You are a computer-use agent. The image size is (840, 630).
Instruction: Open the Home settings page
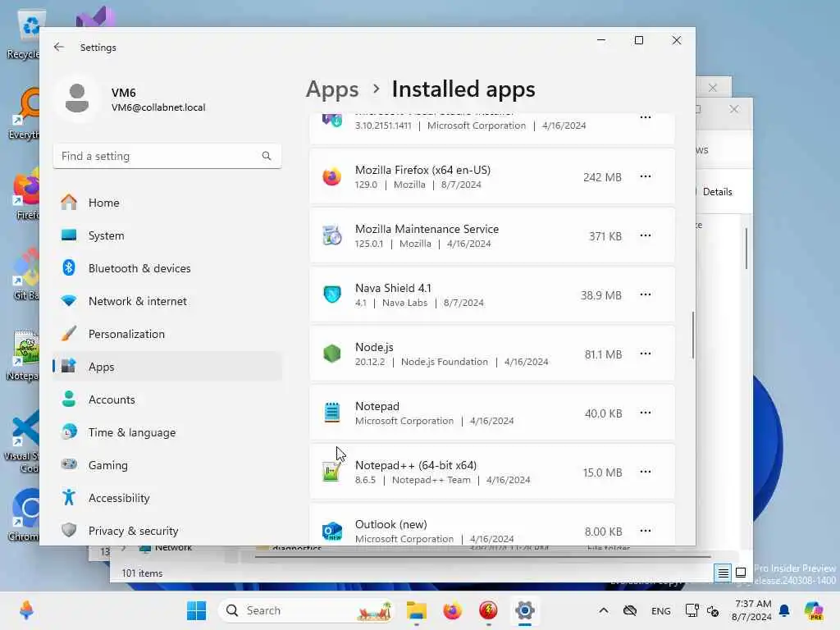coord(167,203)
